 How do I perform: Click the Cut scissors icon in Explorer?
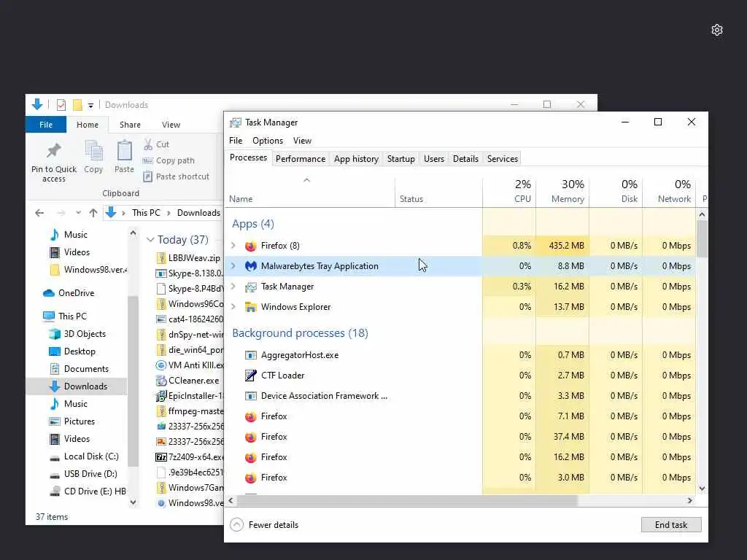coord(148,144)
